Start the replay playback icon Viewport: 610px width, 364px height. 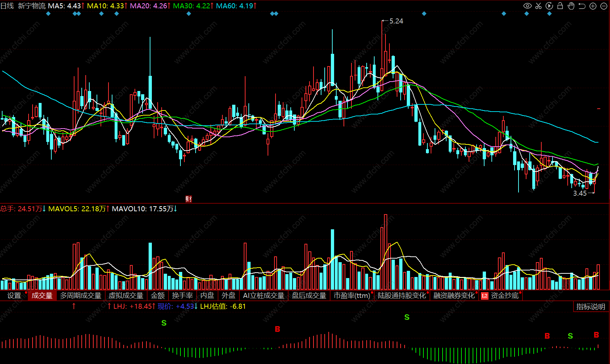pyautogui.click(x=549, y=6)
